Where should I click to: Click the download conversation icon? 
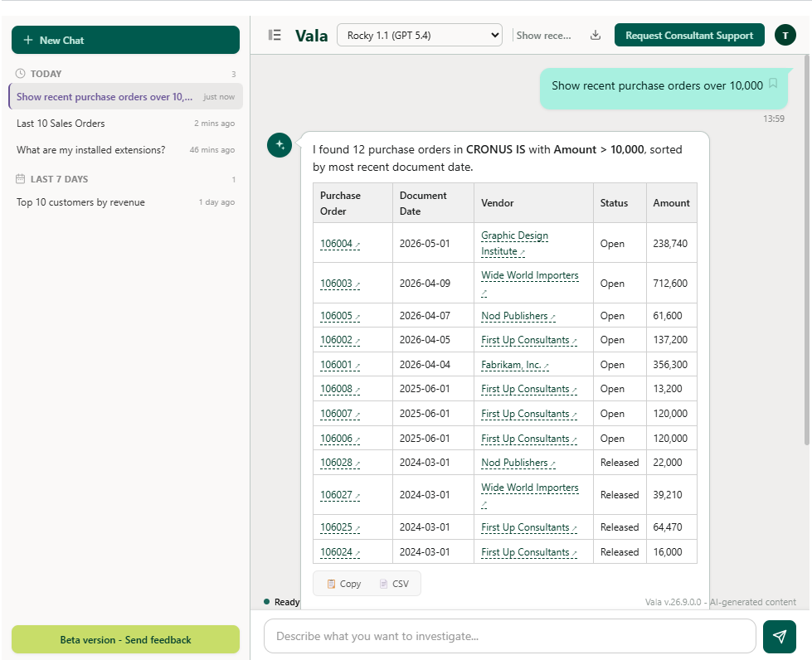[x=596, y=35]
